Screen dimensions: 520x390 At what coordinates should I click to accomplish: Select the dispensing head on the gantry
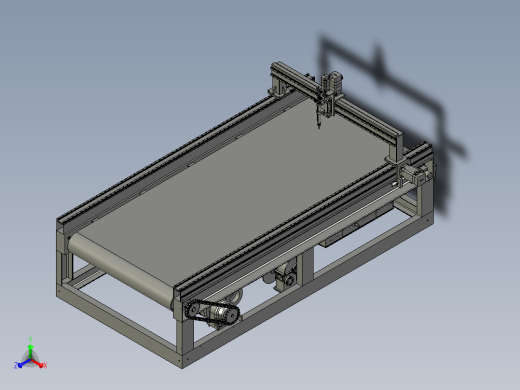tap(327, 97)
